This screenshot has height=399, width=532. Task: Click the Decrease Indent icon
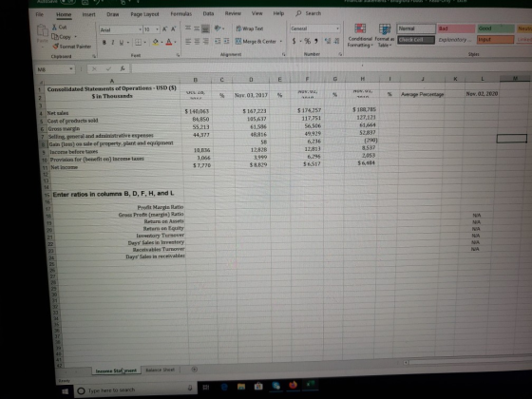tap(218, 42)
